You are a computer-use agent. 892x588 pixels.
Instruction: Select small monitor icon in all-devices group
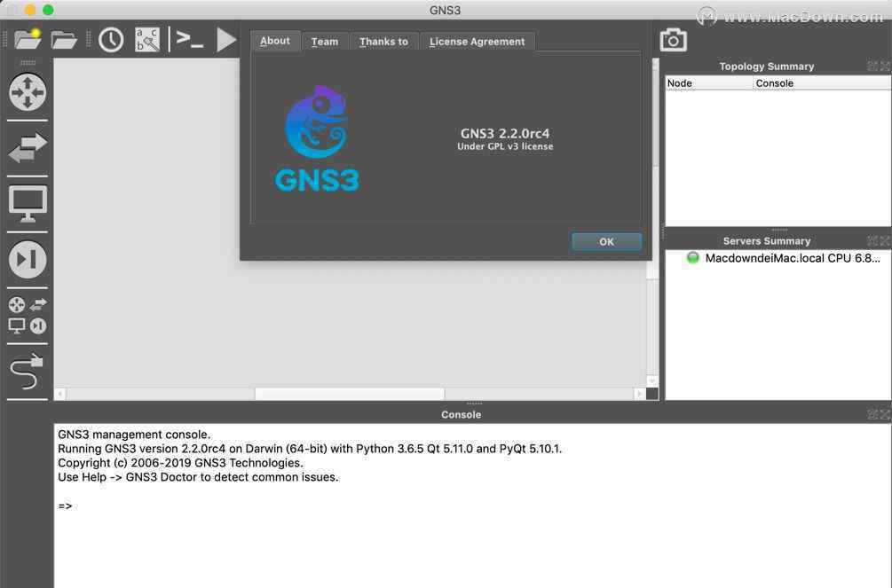click(17, 325)
